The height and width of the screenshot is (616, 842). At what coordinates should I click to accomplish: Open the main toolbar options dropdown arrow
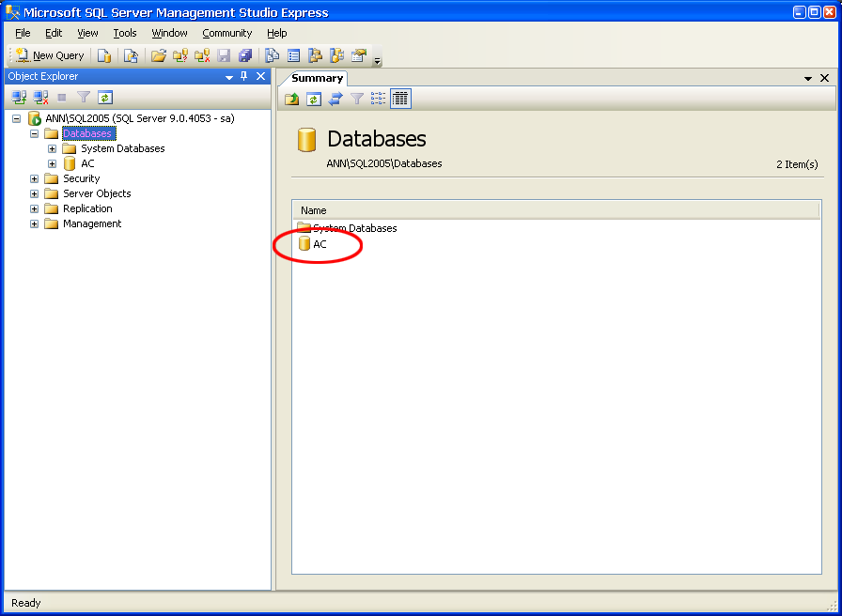[378, 61]
